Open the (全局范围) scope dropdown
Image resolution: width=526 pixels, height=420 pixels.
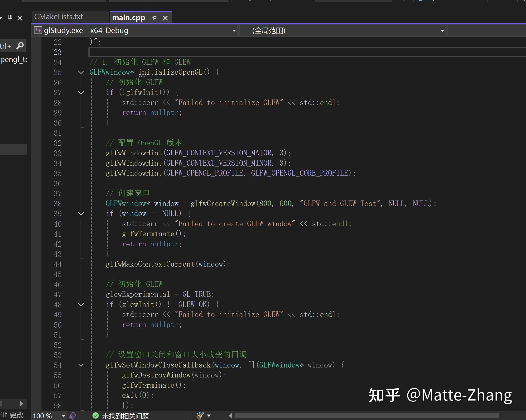[442, 30]
